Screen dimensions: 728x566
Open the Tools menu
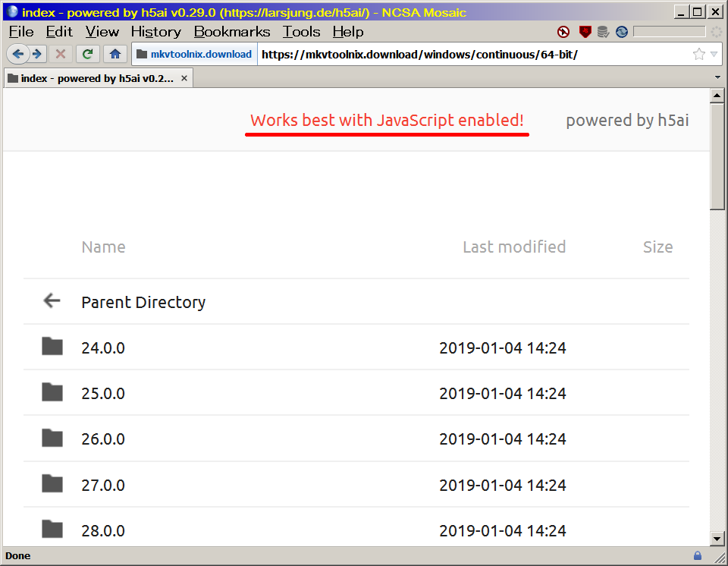pyautogui.click(x=301, y=32)
